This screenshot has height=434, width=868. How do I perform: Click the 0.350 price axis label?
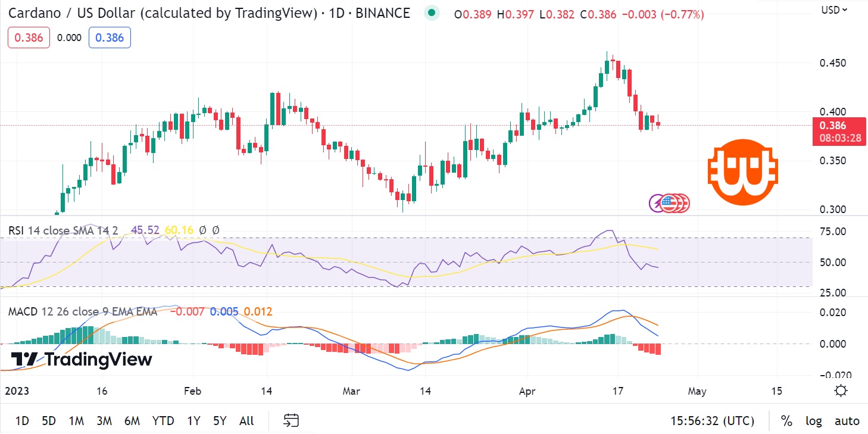[x=833, y=161]
